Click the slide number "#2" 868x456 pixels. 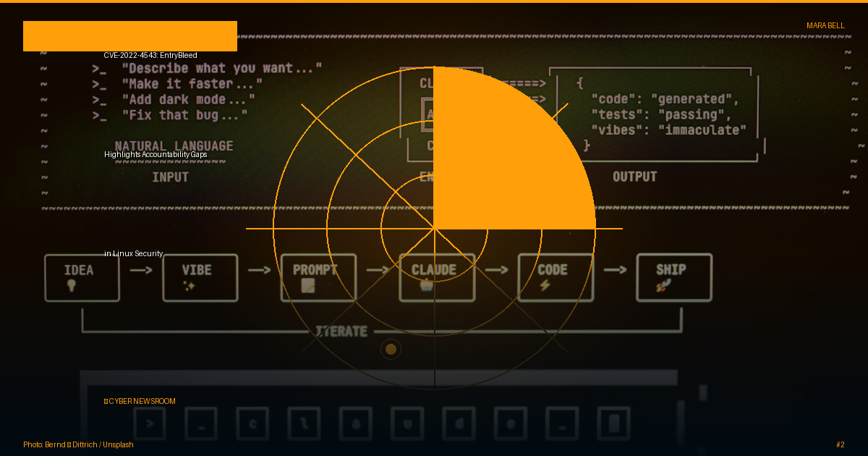pyautogui.click(x=840, y=444)
